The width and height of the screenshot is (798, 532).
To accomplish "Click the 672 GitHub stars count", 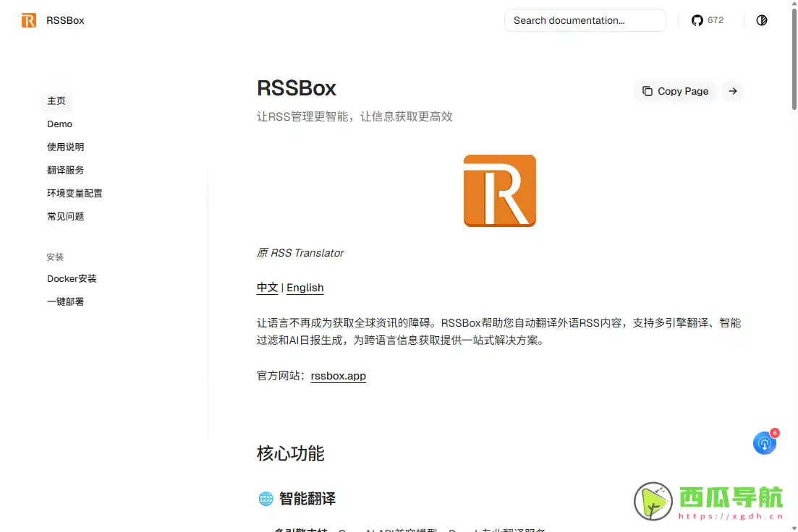I will coord(715,20).
